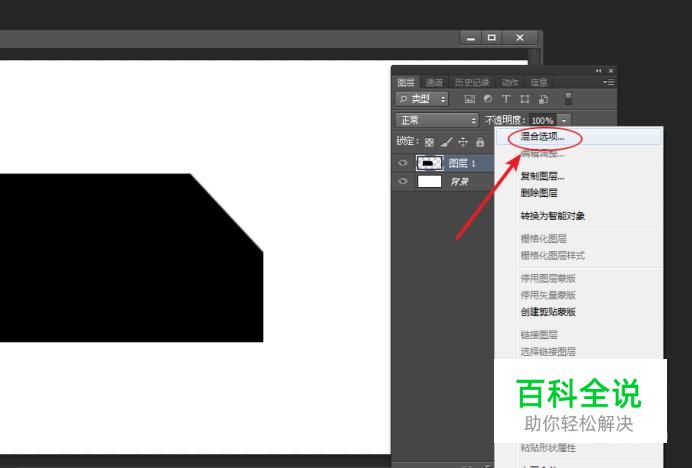
Task: Choose 转换为智能对象 from context menu
Action: (x=579, y=216)
